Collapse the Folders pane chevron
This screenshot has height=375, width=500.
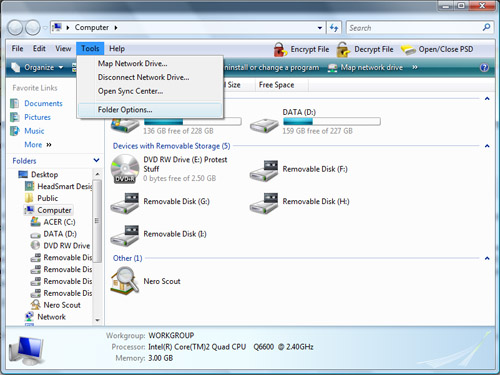click(x=97, y=160)
